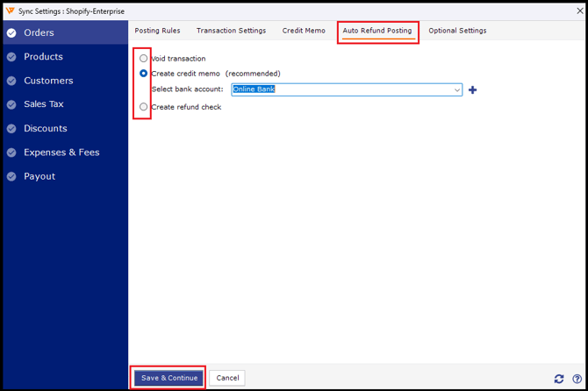Screen dimensions: 588x391
Task: Click the checkmark icon beside Discounts
Action: [x=11, y=129]
